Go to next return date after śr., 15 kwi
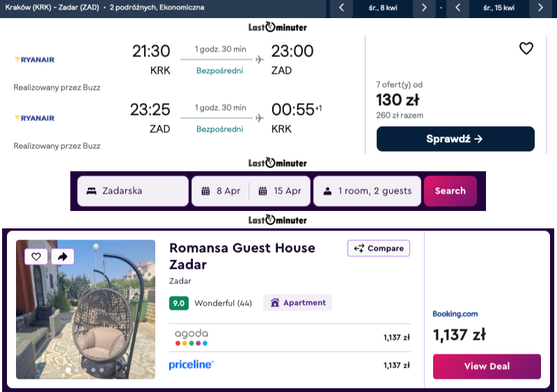The height and width of the screenshot is (392, 557). [x=540, y=8]
